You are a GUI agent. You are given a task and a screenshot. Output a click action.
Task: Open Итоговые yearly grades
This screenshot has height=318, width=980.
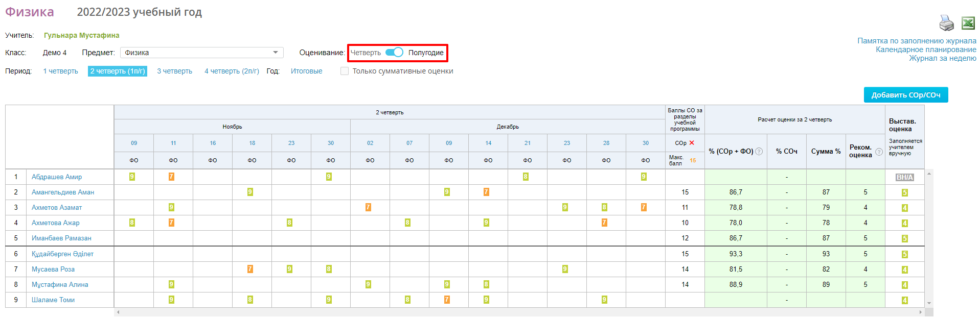pos(306,71)
